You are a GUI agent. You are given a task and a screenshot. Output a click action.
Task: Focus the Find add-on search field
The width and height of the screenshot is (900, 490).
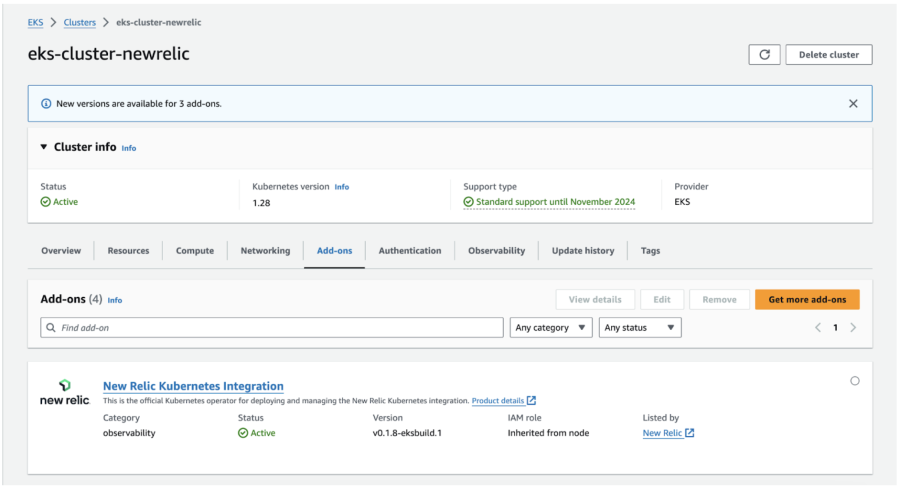point(275,328)
